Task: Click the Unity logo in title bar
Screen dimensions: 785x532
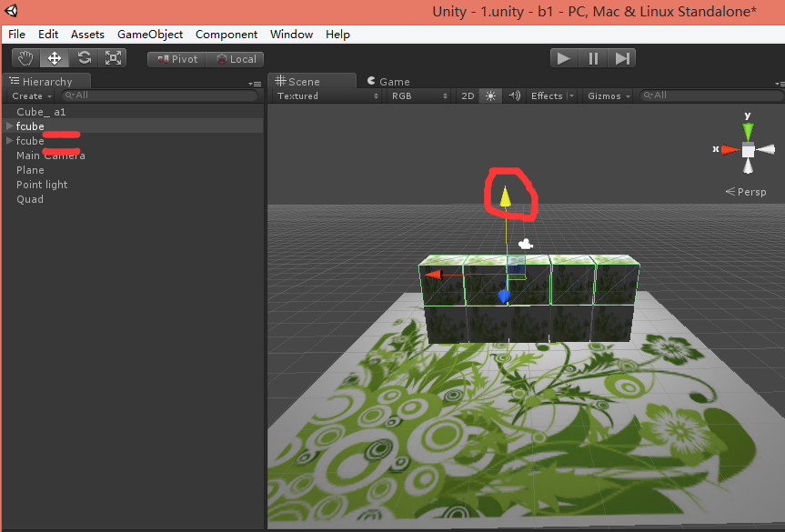Action: click(11, 11)
